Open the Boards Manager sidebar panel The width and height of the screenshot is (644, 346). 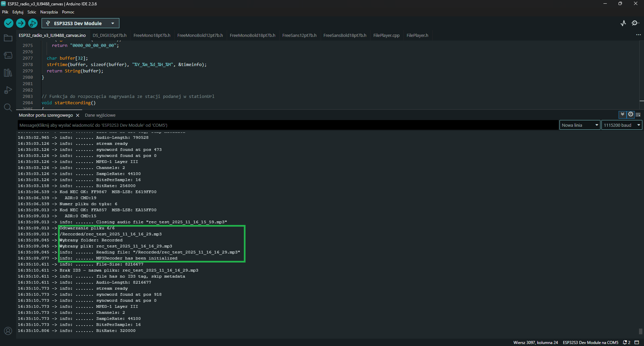(8, 55)
